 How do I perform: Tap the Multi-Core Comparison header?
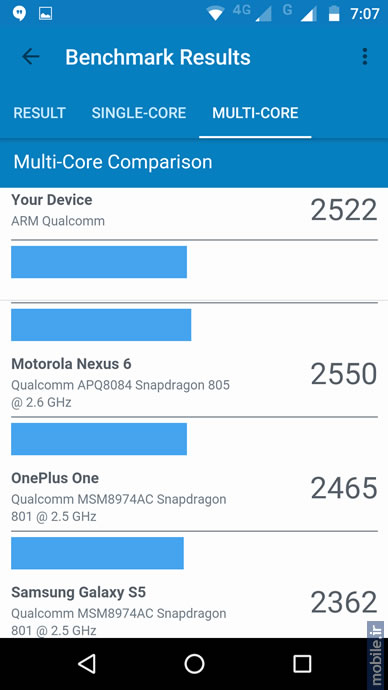coord(113,162)
